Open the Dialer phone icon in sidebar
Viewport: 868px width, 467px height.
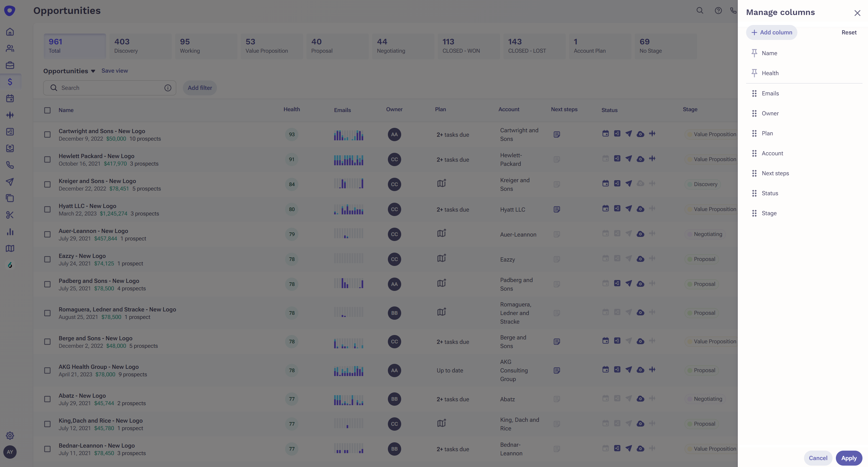(x=10, y=165)
